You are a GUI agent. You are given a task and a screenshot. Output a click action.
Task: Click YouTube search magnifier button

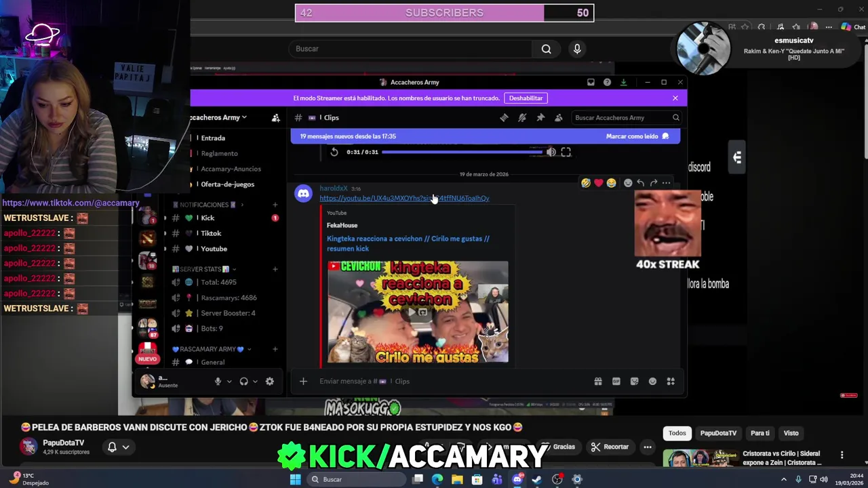tap(546, 49)
